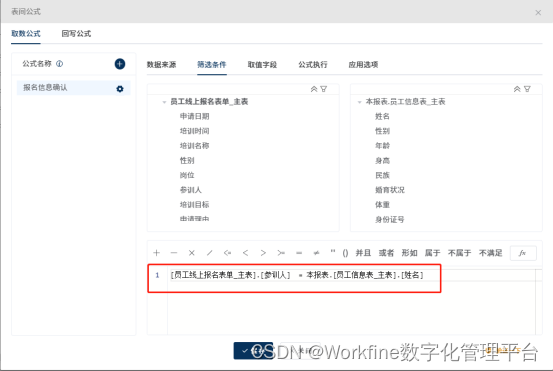The height and width of the screenshot is (371, 553).
Task: Collapse the 员工线上报名表单_主表 tree node
Action: (x=164, y=102)
